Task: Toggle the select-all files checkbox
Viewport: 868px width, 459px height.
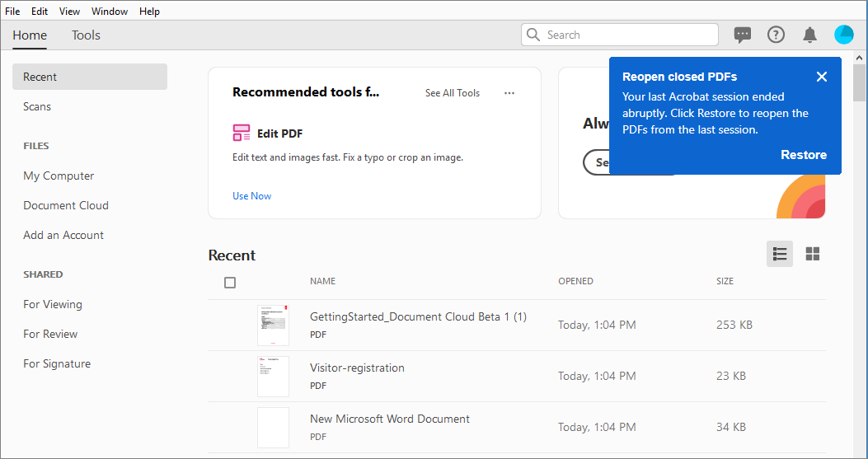Action: 230,283
